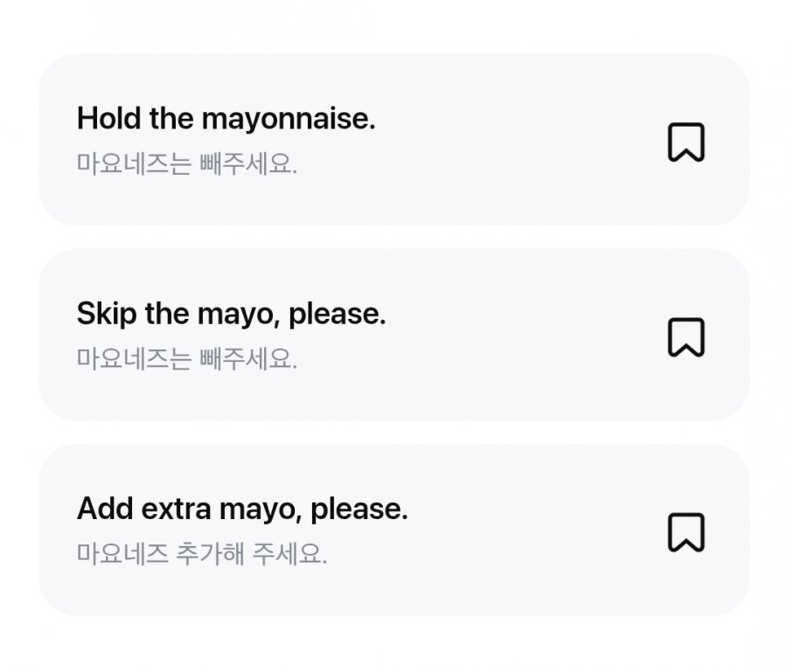This screenshot has height=672, width=787.
Task: Click the word "mayonnaise" in first card
Action: pyautogui.click(x=288, y=121)
